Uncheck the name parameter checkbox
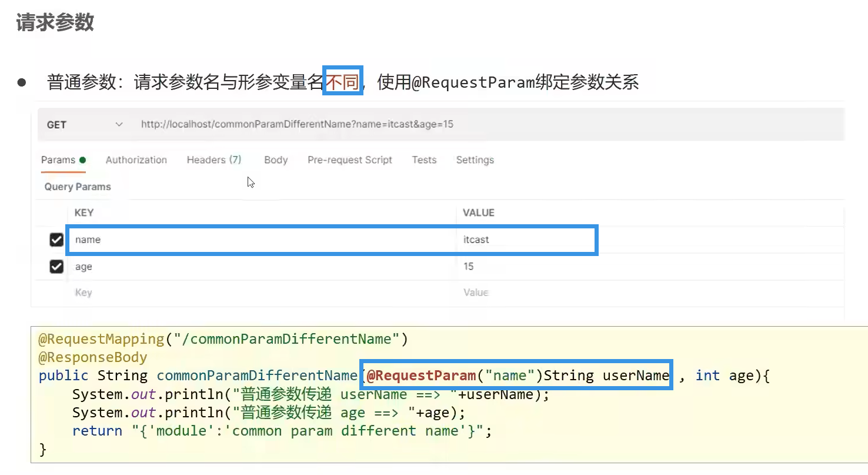Viewport: 868px width, 475px height. (56, 240)
